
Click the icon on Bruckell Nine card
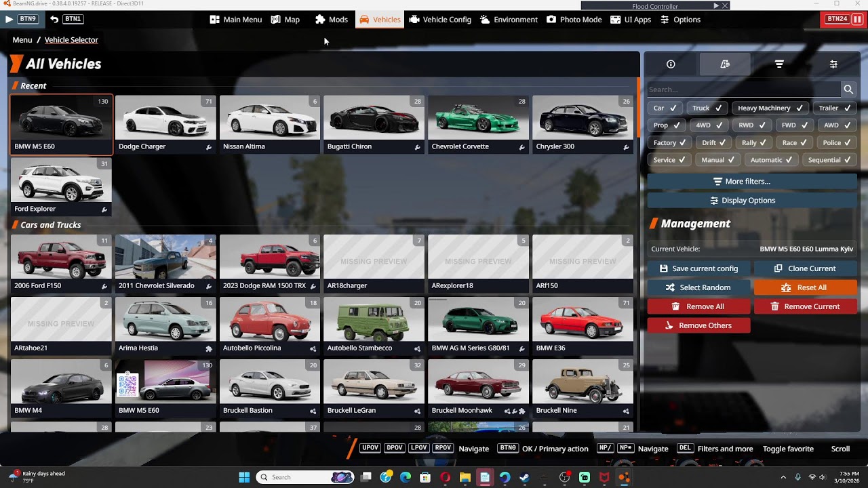pyautogui.click(x=626, y=411)
